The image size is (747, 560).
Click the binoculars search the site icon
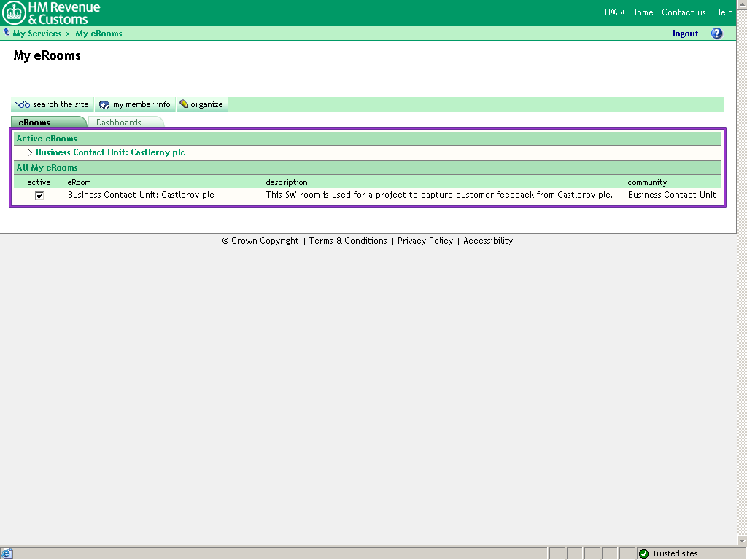[x=23, y=104]
